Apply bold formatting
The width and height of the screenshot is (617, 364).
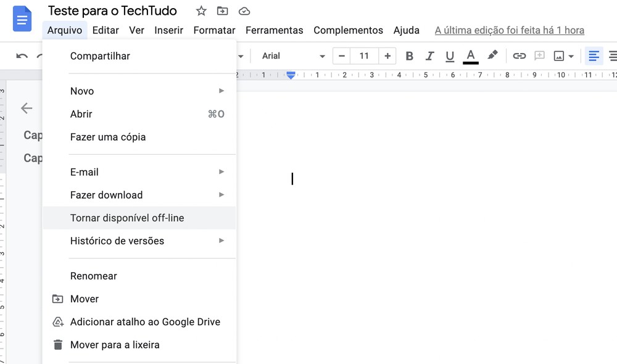409,56
